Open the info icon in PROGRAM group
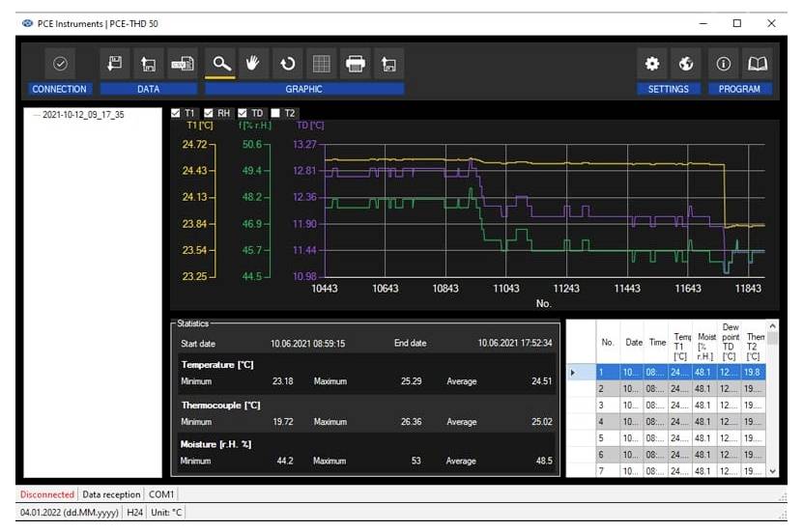Image resolution: width=803 pixels, height=532 pixels. (723, 64)
